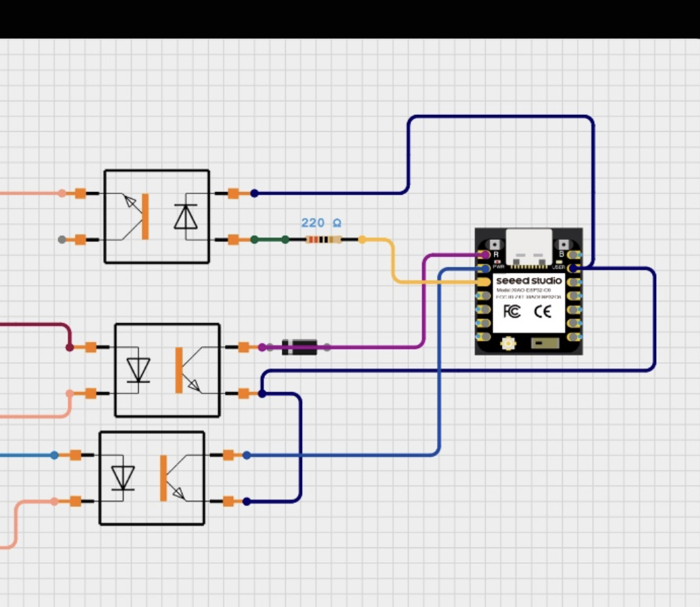700x607 pixels.
Task: Click the B boot button on XIAO board
Action: click(x=564, y=245)
